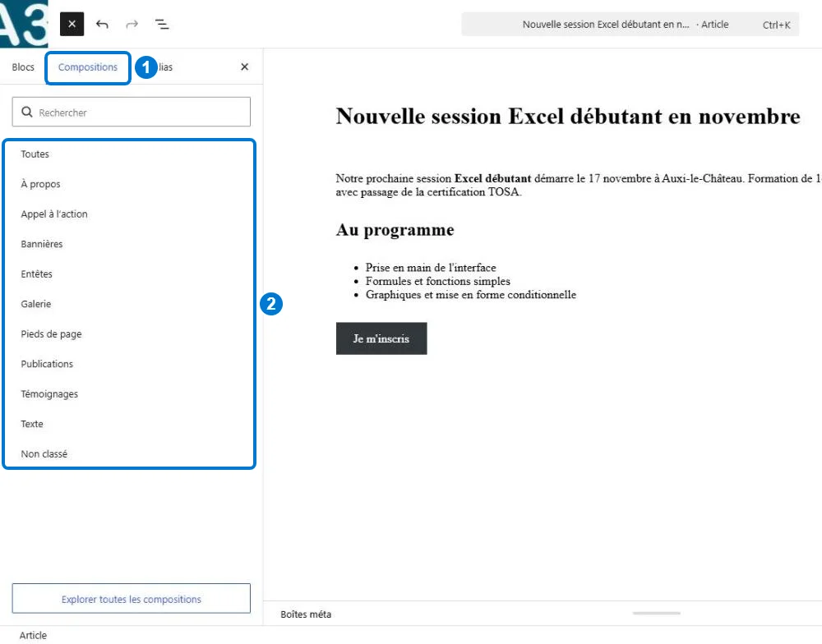Click the Je m'inscris button in the editor
The width and height of the screenshot is (822, 644).
[x=381, y=338]
